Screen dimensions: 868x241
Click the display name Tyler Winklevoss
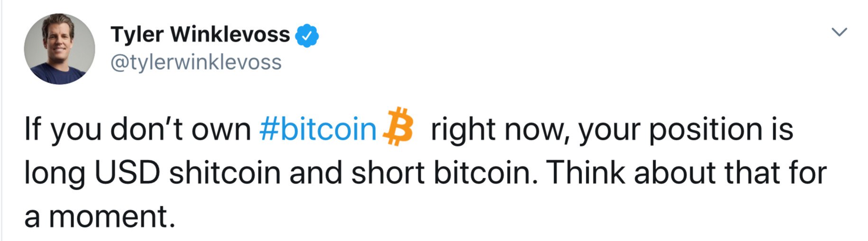point(200,35)
